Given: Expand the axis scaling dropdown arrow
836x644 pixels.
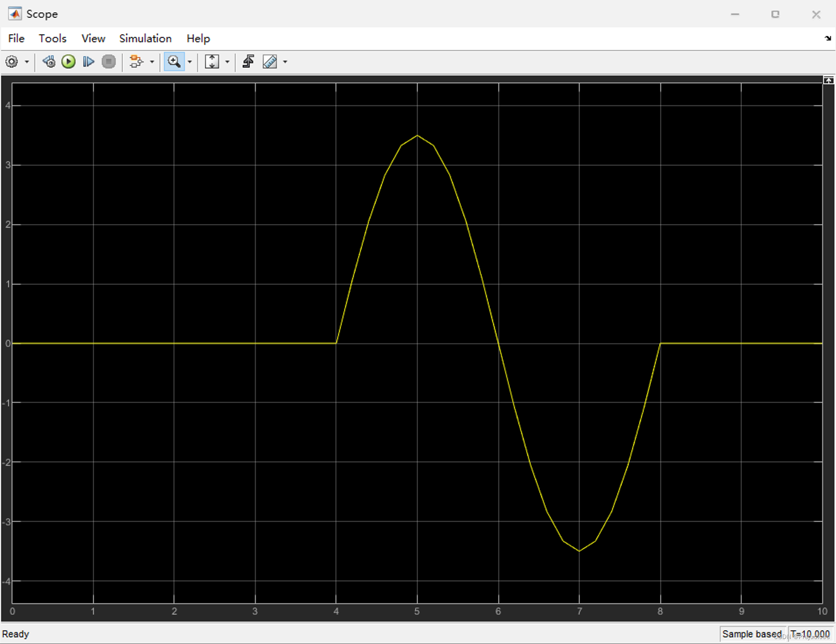Looking at the screenshot, I should tap(227, 62).
